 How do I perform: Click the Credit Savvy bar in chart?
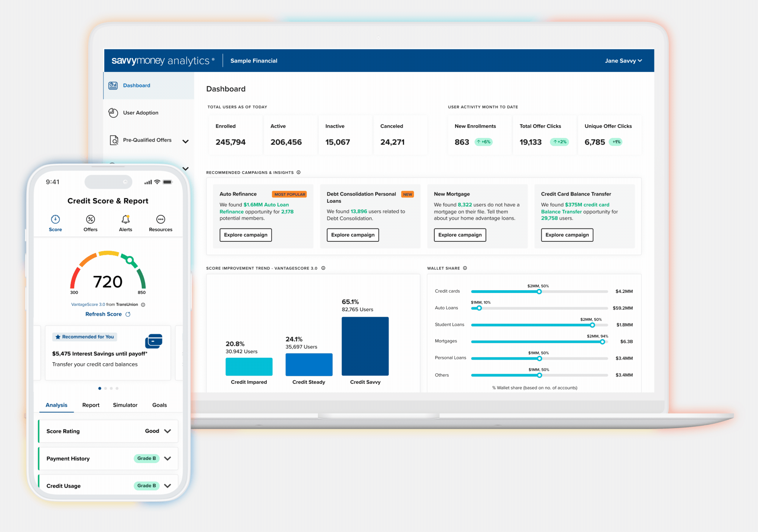[365, 346]
